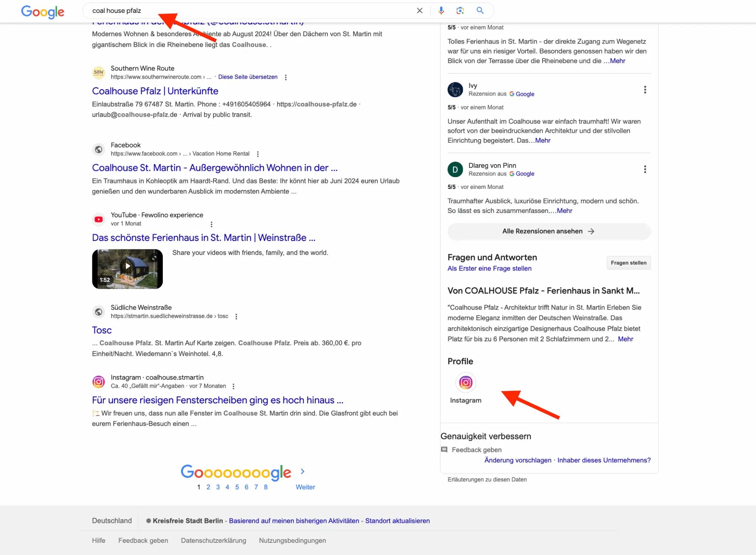Screen dimensions: 756x555
Task: Open three-dot menu next to Facebook result
Action: 258,154
